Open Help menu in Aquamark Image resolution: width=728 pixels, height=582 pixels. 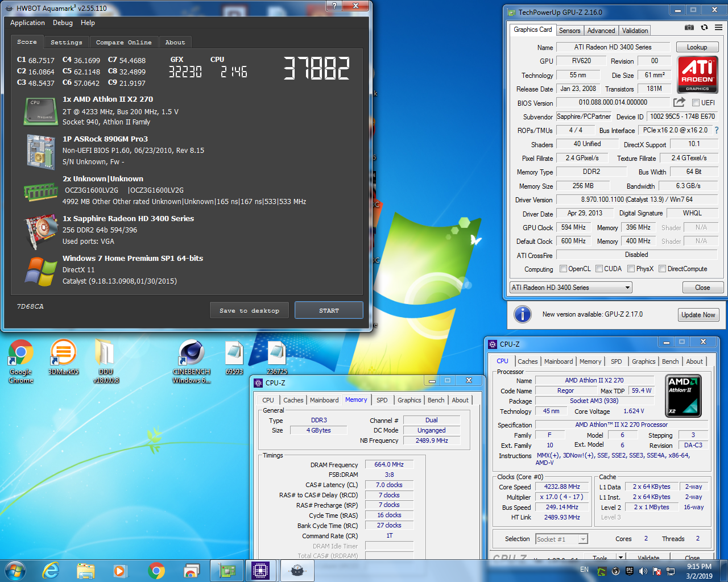[x=88, y=23]
